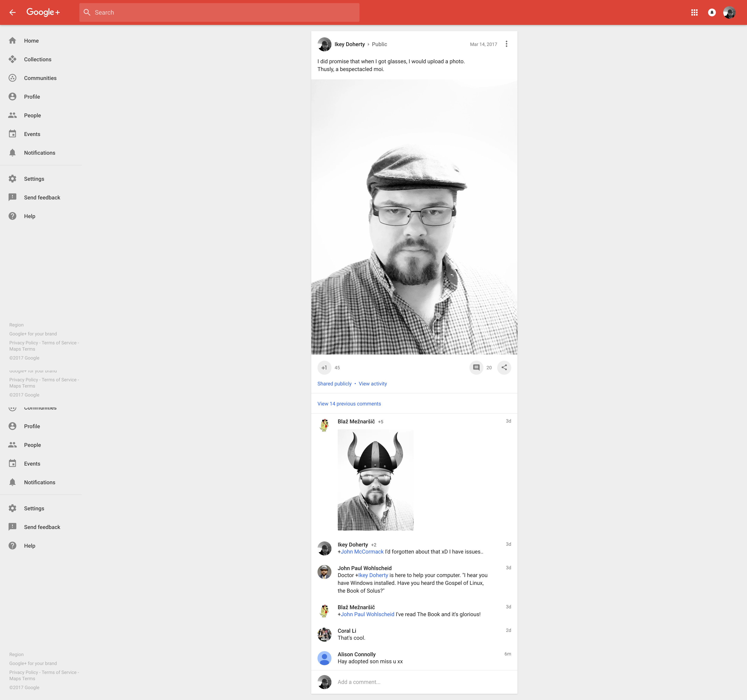This screenshot has height=700, width=747.
Task: Open the post's three-dot options menu
Action: [506, 44]
